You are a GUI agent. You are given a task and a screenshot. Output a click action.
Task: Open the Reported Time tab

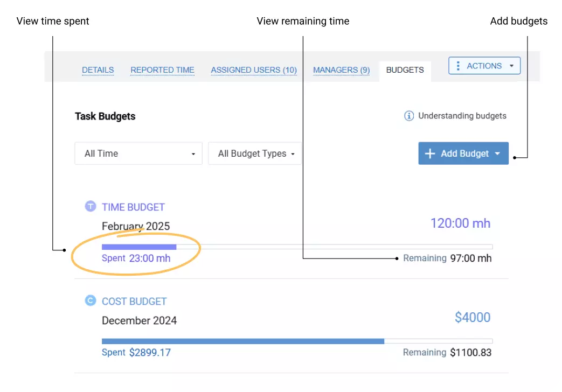pos(162,70)
